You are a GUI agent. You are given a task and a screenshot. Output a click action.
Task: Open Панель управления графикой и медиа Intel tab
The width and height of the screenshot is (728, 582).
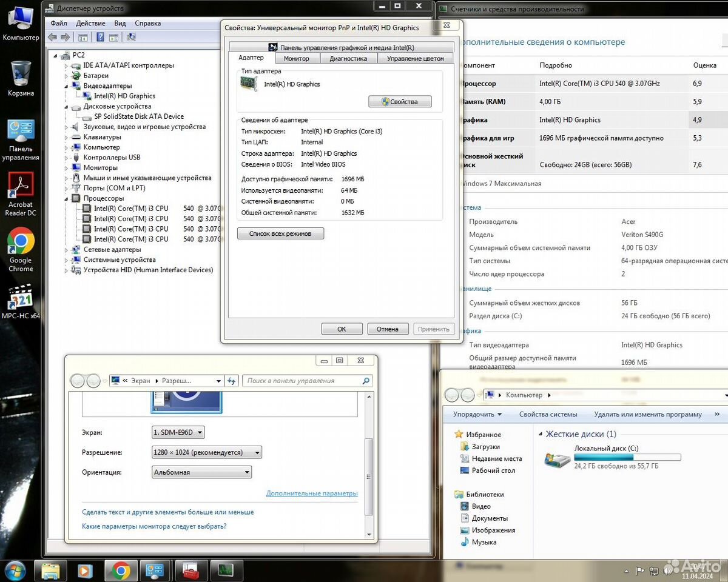point(342,47)
